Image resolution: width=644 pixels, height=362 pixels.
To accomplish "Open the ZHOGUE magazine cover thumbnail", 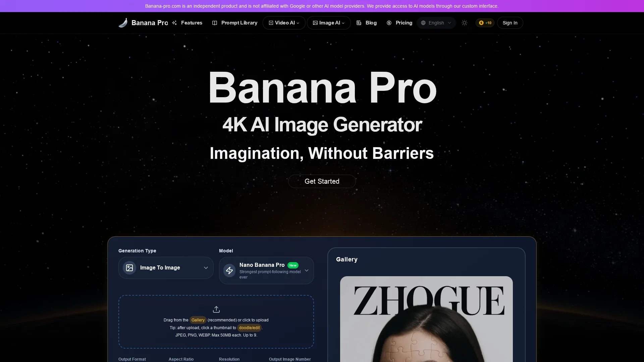I will point(426,319).
